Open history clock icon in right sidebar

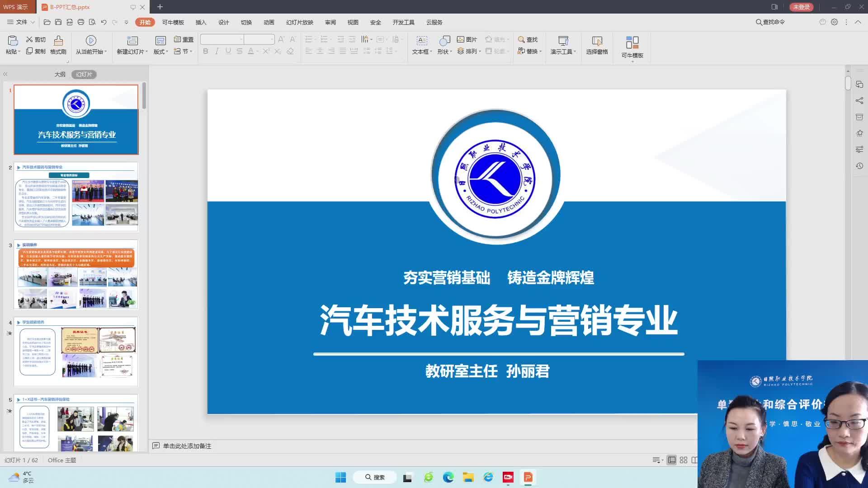[859, 166]
